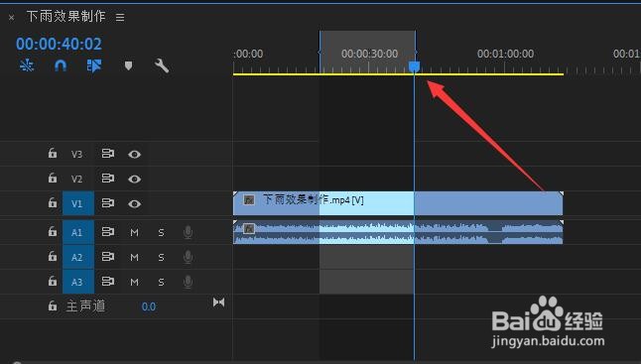Mute audio track A1

[134, 232]
